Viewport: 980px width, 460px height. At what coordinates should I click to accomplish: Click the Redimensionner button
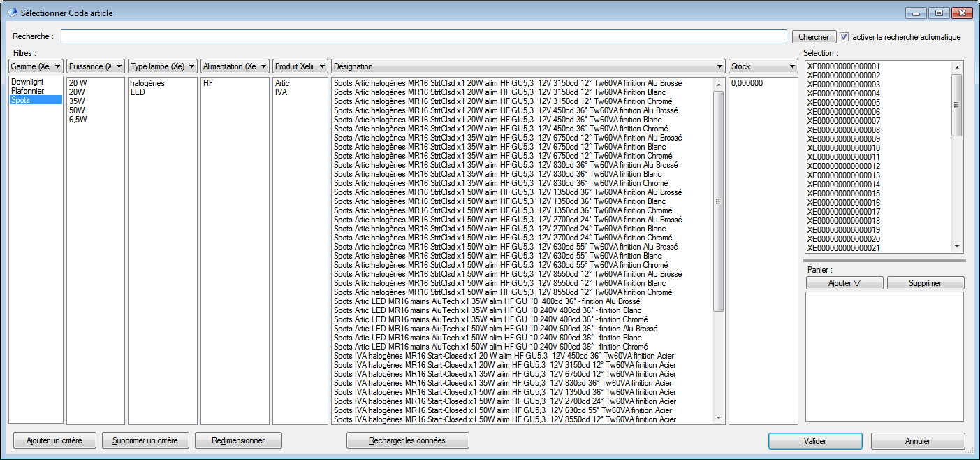pyautogui.click(x=238, y=440)
